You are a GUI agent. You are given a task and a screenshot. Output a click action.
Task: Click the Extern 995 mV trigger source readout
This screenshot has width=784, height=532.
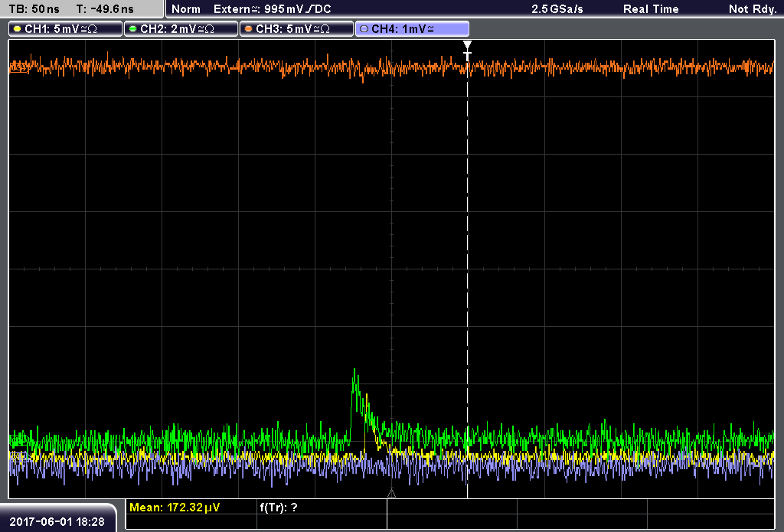pos(273,9)
